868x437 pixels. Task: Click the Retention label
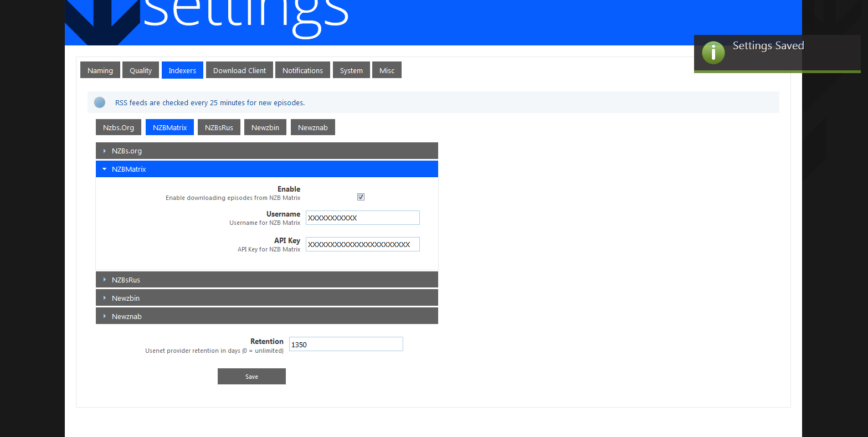(267, 341)
